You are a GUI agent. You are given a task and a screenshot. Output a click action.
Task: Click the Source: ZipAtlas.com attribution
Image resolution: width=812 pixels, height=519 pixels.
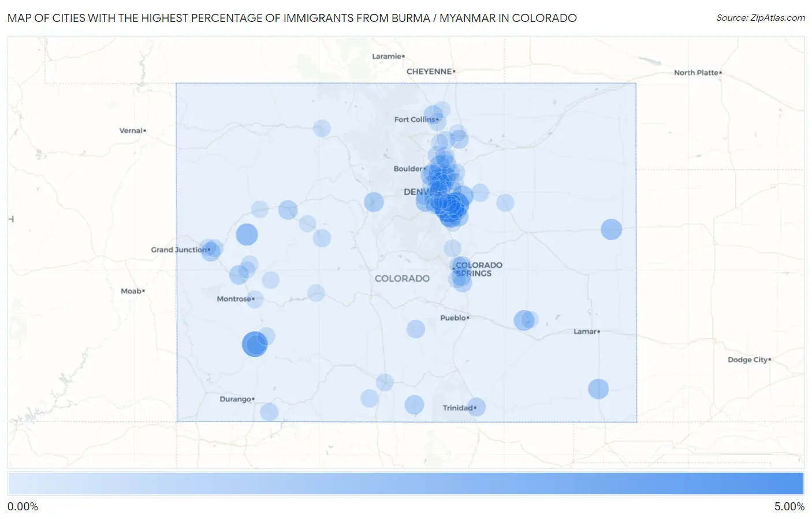click(761, 18)
